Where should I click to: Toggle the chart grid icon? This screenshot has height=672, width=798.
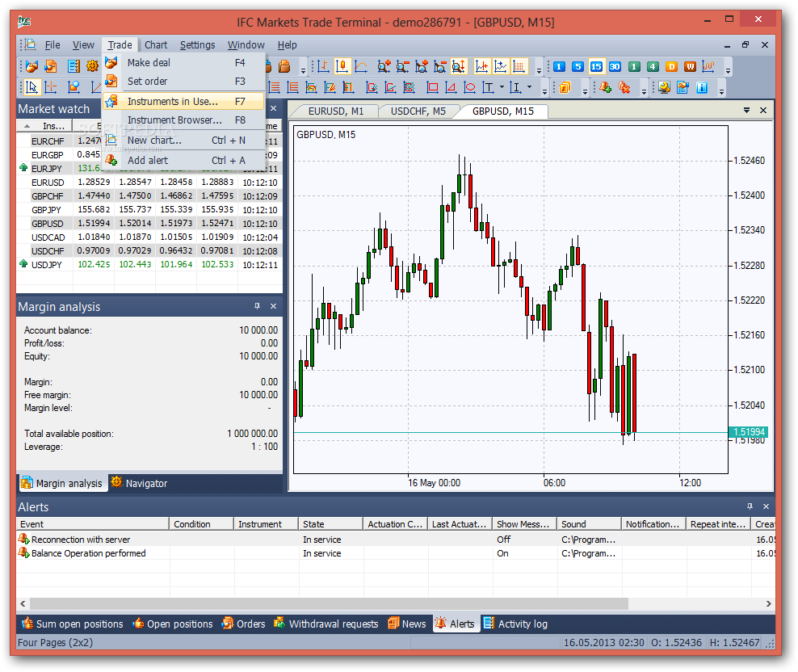(519, 66)
